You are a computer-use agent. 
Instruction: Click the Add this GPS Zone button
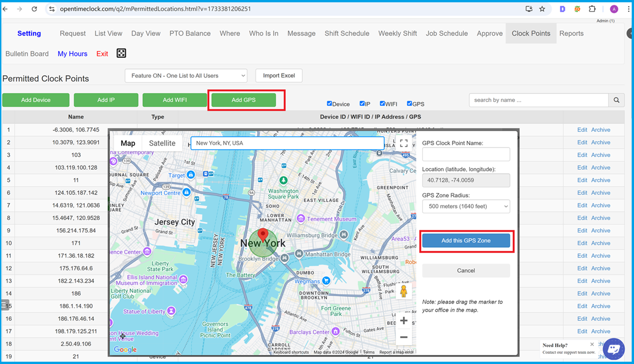466,241
